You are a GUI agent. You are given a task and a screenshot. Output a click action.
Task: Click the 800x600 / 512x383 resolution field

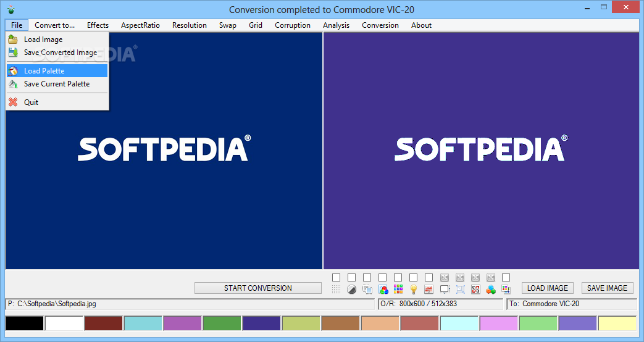[440, 304]
